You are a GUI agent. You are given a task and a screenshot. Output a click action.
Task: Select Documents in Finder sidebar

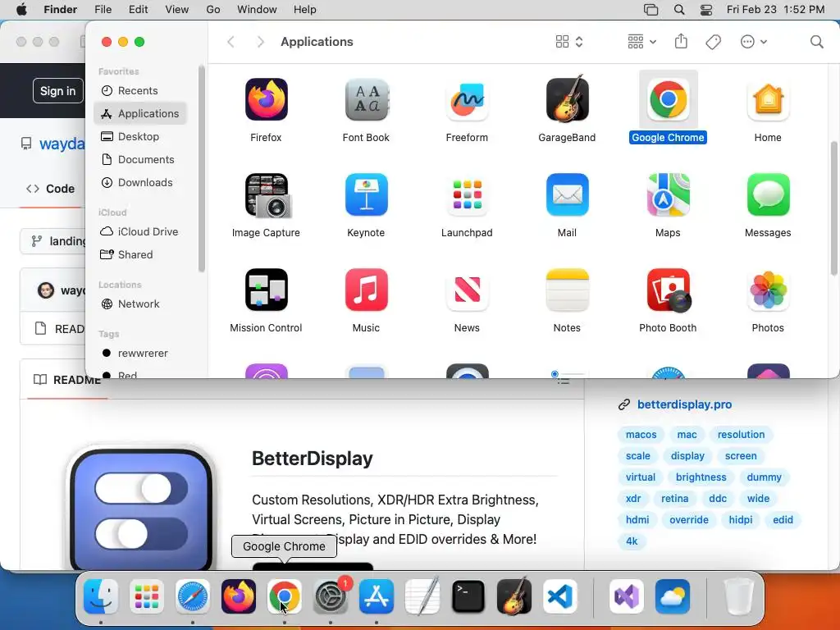click(140, 160)
